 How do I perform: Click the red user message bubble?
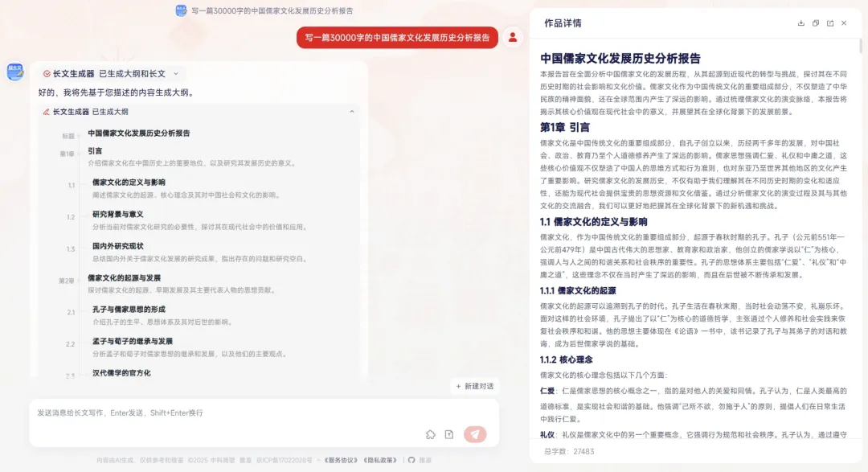(x=397, y=38)
